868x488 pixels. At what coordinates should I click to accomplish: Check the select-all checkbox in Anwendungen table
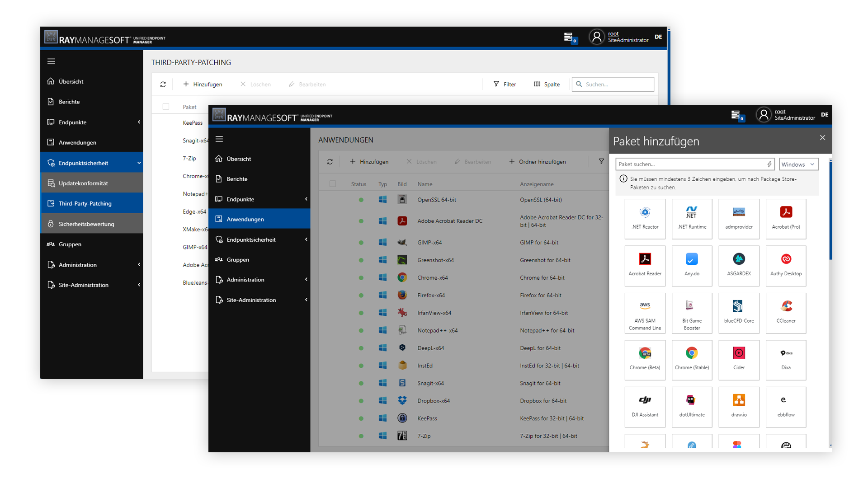point(333,184)
